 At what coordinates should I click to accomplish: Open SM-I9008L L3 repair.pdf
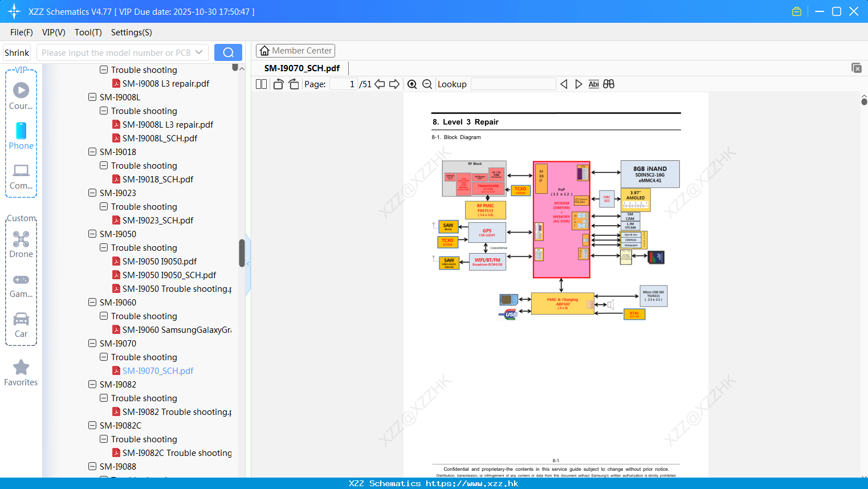pyautogui.click(x=168, y=124)
